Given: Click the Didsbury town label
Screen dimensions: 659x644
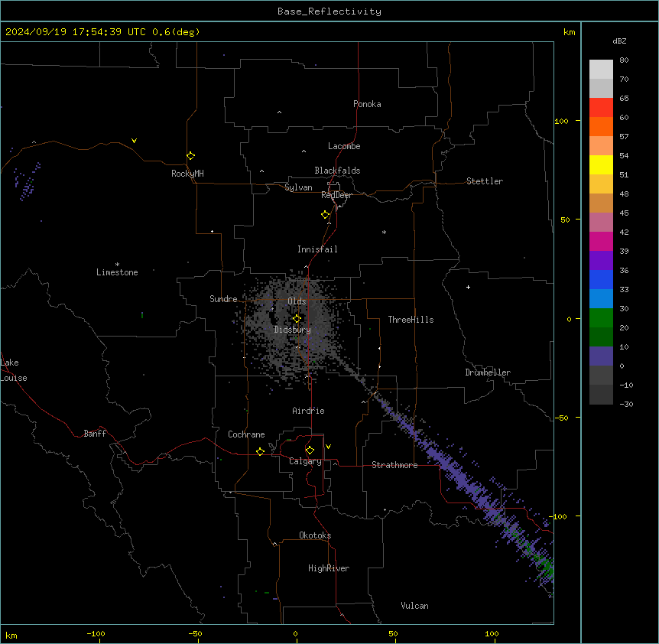Looking at the screenshot, I should coord(293,330).
